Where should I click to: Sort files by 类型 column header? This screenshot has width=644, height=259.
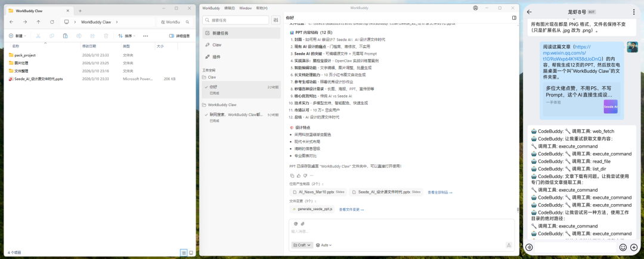point(126,46)
